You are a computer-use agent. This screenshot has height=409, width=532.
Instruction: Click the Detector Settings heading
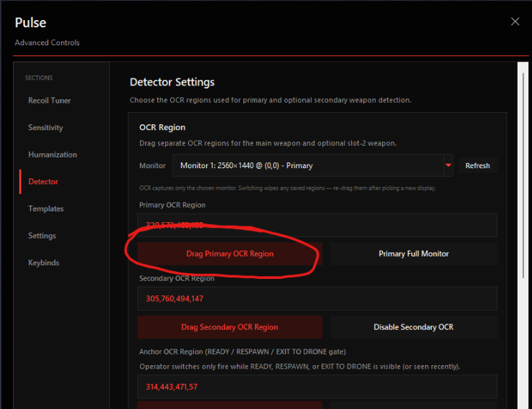point(172,82)
